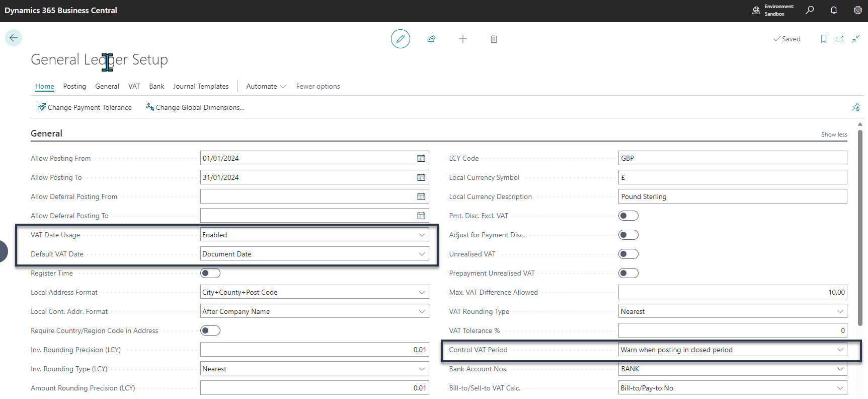Toggle the Register Time switch
This screenshot has width=868, height=399.
[210, 273]
